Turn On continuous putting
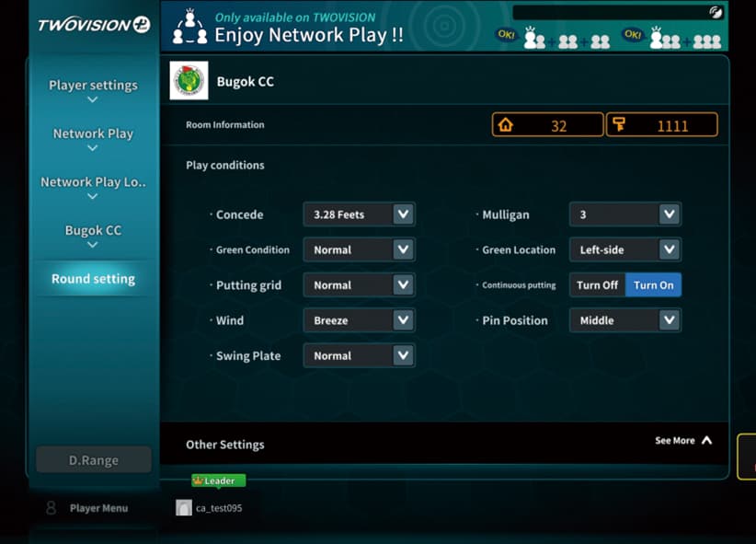 tap(653, 285)
